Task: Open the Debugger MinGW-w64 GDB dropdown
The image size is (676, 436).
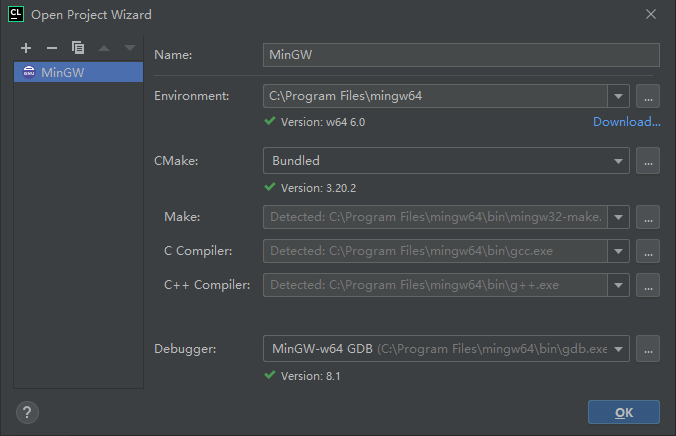Action: 446,348
